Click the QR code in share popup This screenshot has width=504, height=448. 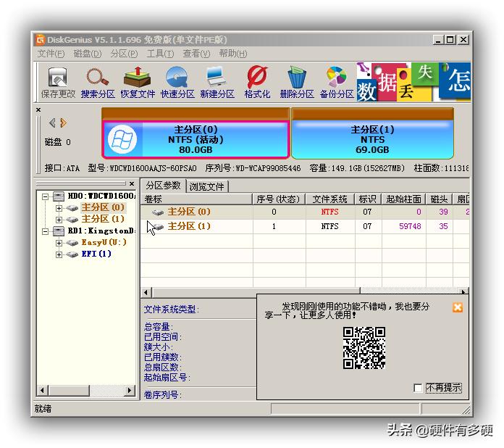[x=364, y=348]
